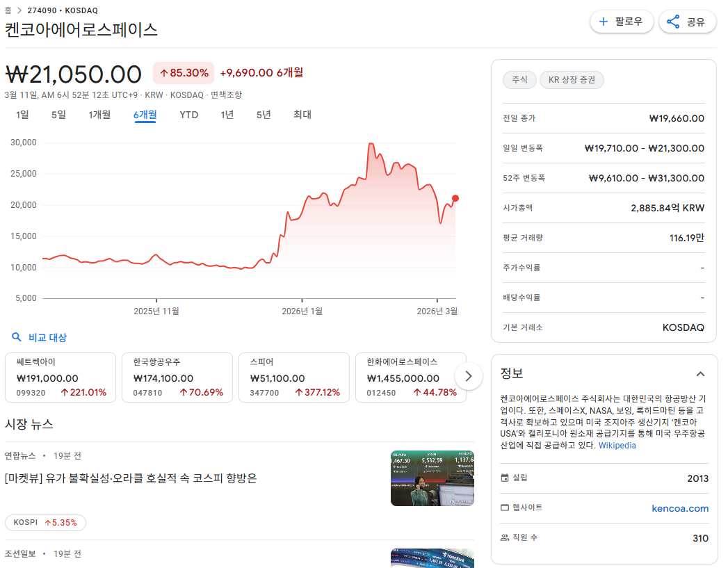Open the 스피어 comparison card
Image resolution: width=728 pixels, height=568 pixels.
[294, 378]
